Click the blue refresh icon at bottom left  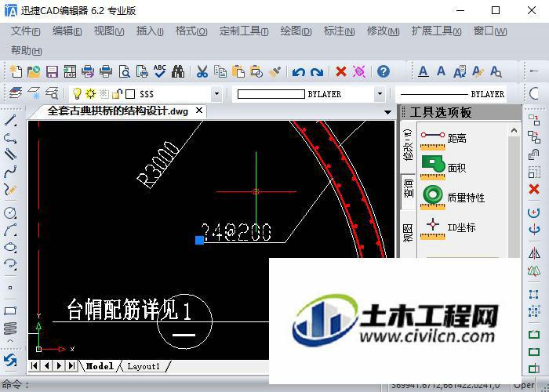(x=10, y=361)
